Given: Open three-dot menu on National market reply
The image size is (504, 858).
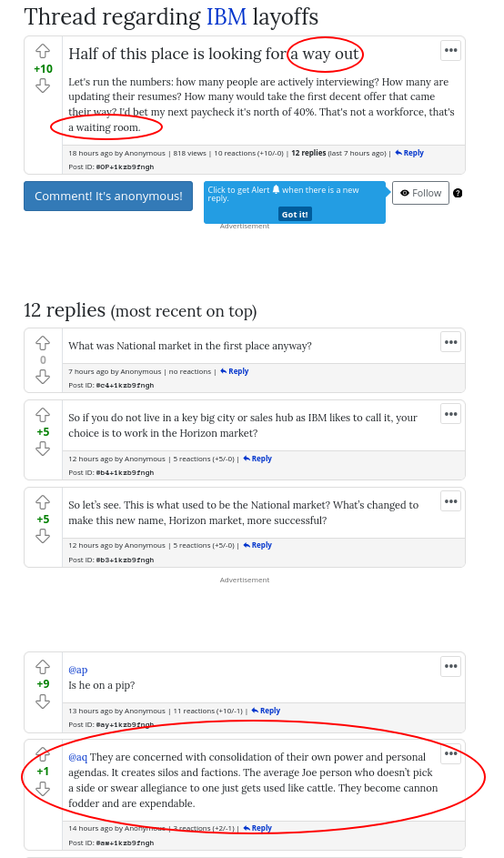Looking at the screenshot, I should pyautogui.click(x=451, y=342).
